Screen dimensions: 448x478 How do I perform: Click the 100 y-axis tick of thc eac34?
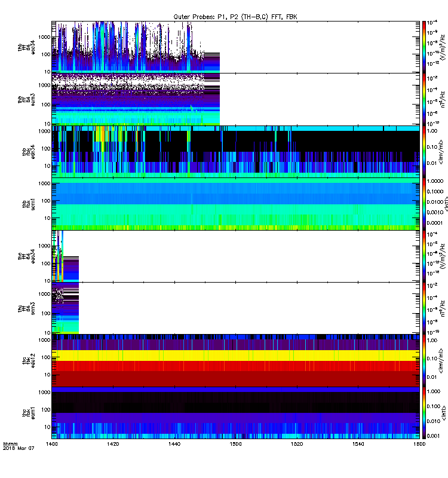tap(46, 263)
